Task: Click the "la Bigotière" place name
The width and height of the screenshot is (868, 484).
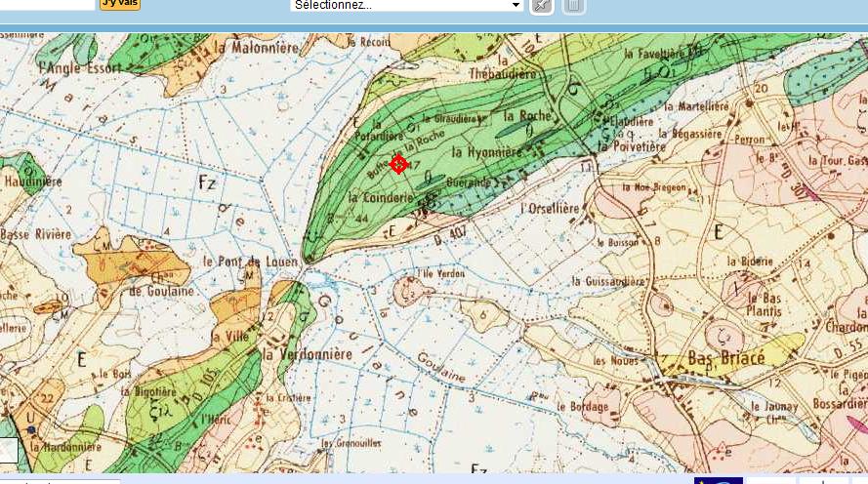Action: click(148, 391)
